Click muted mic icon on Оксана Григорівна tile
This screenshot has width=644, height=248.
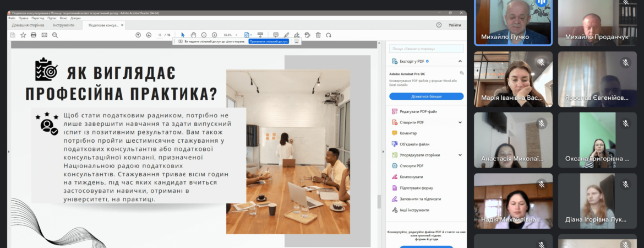(x=625, y=123)
